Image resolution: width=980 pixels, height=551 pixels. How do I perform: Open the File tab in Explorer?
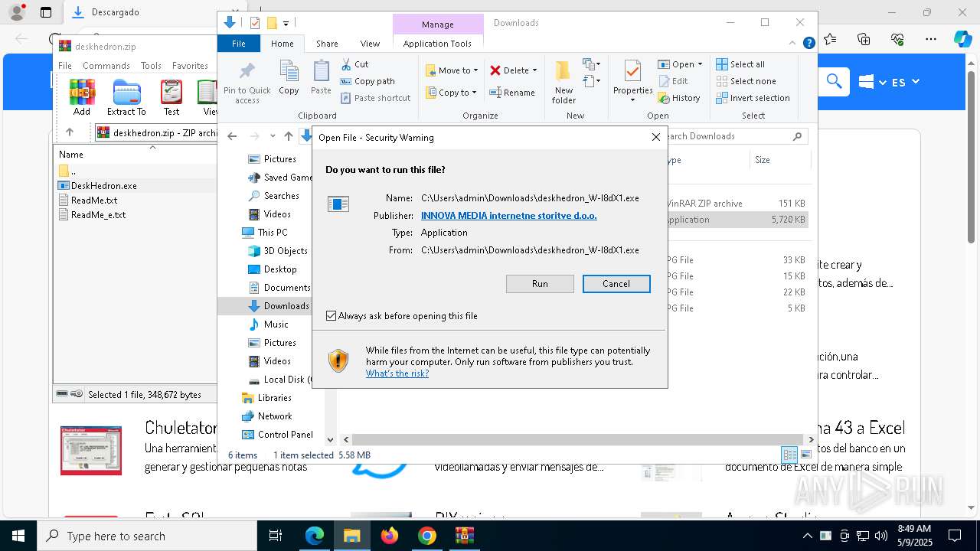click(x=239, y=44)
